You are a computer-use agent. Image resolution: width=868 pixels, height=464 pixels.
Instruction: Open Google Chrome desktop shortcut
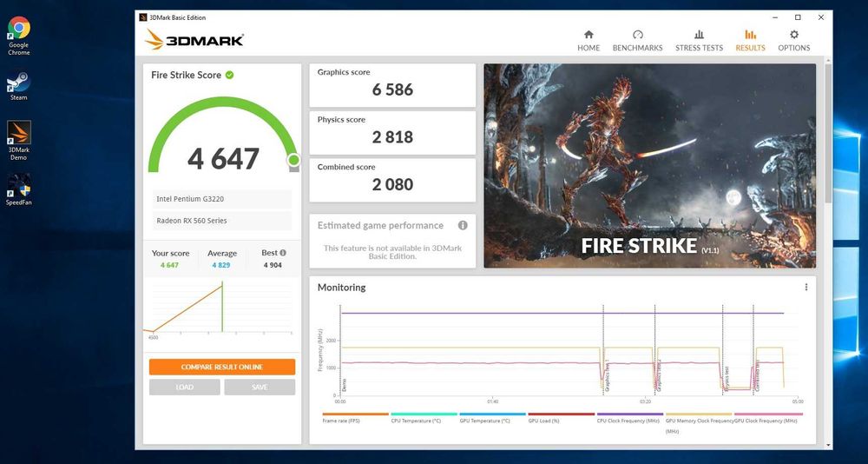(19, 36)
